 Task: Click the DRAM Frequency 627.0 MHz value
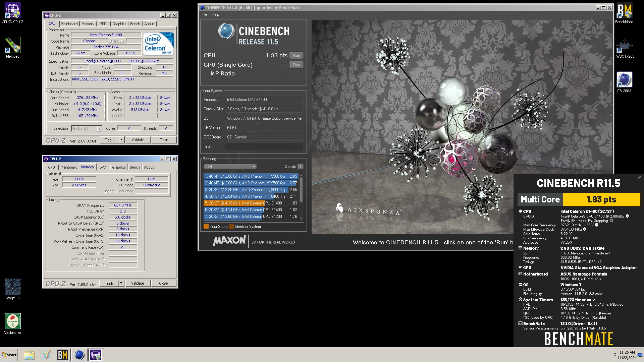click(123, 205)
